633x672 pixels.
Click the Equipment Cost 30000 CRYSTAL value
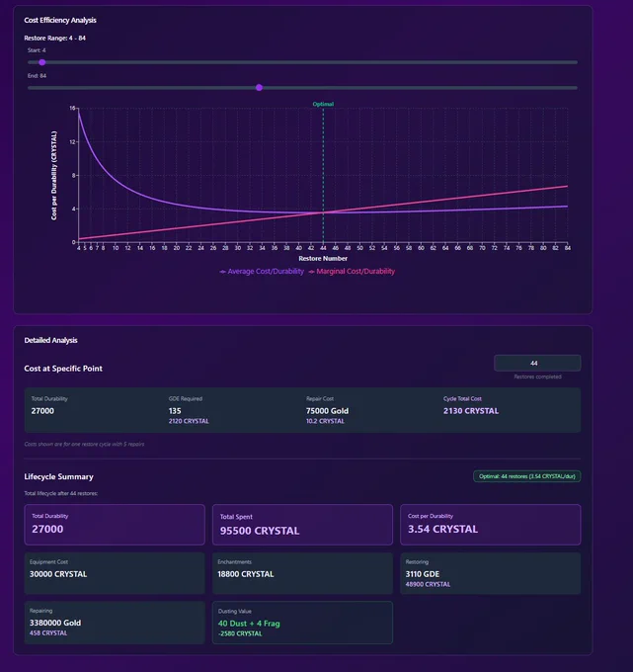coord(58,574)
